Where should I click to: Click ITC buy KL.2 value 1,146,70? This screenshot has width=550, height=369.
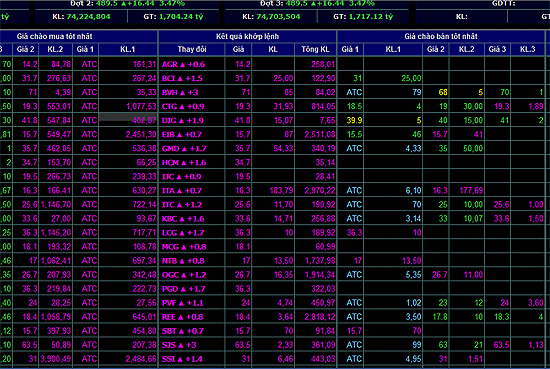[x=56, y=204]
